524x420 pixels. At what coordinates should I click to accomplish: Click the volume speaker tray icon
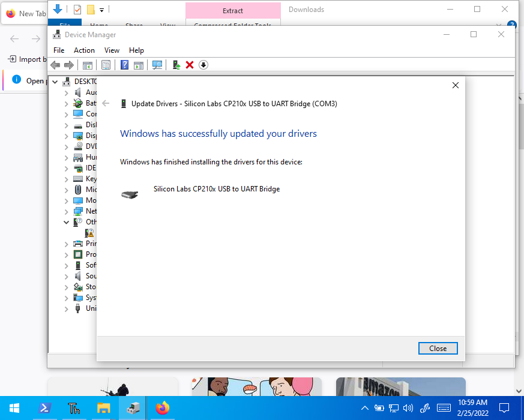(408, 408)
